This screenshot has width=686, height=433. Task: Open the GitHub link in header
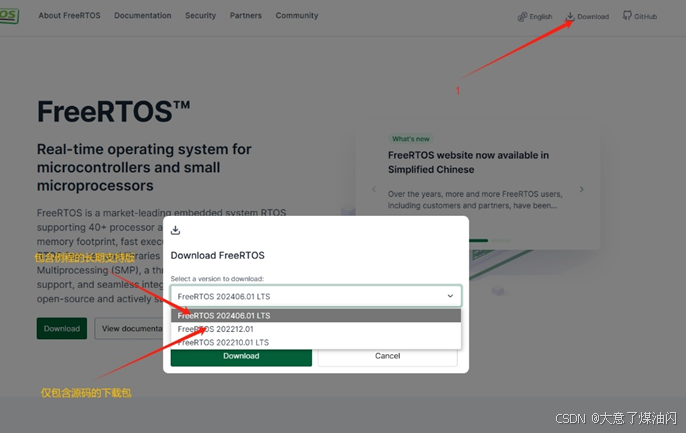(x=640, y=17)
